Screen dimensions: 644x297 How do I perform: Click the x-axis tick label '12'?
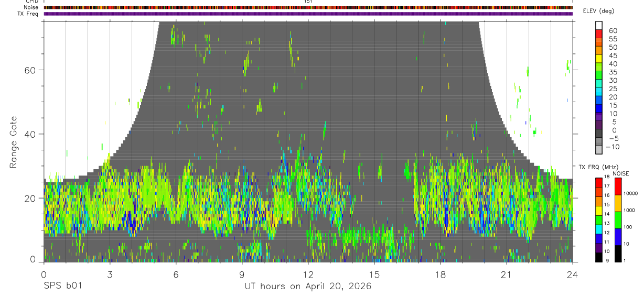point(308,275)
